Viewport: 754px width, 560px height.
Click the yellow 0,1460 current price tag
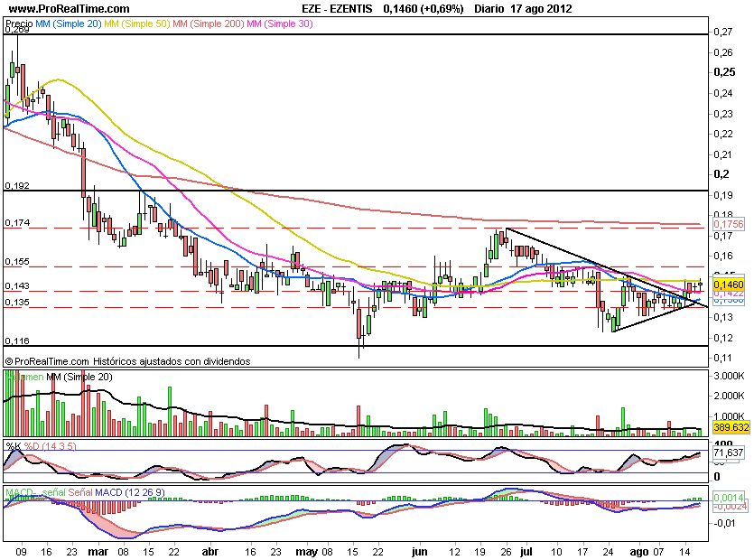coord(728,284)
